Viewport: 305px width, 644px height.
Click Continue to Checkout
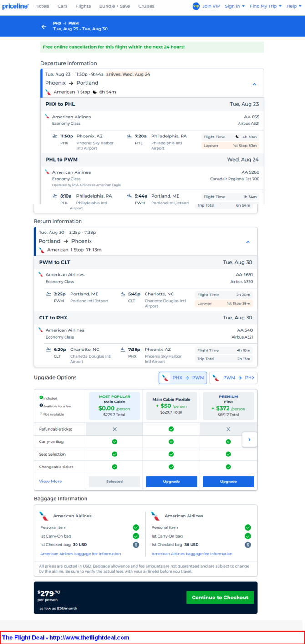click(220, 598)
